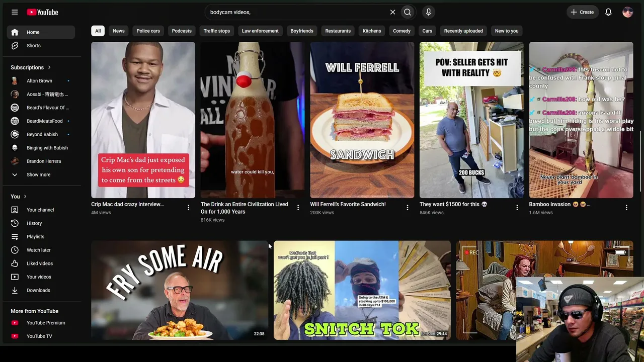Open the Create menu
644x362 pixels.
point(582,12)
